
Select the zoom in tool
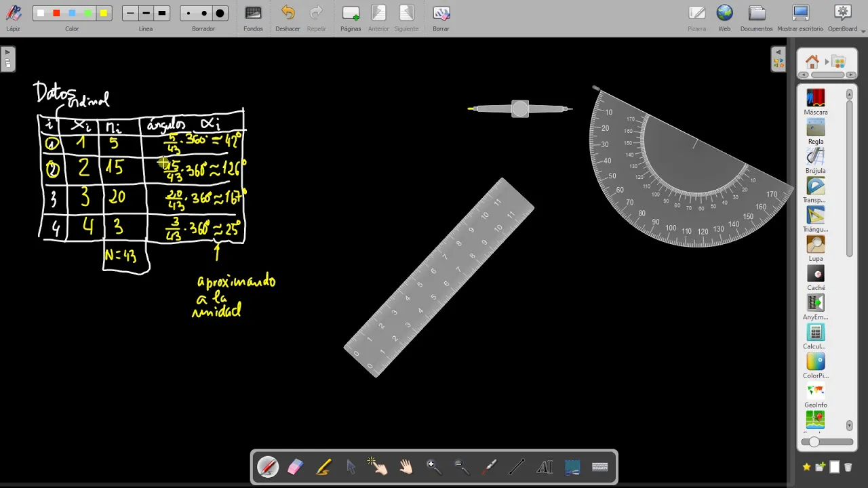[x=433, y=467]
